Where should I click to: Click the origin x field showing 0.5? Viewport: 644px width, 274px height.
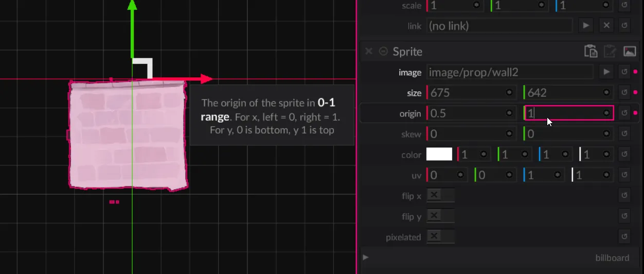[x=466, y=113]
